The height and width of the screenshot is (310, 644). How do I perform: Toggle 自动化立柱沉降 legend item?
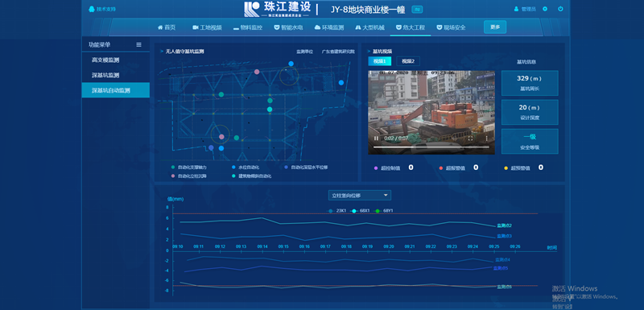[x=189, y=176]
